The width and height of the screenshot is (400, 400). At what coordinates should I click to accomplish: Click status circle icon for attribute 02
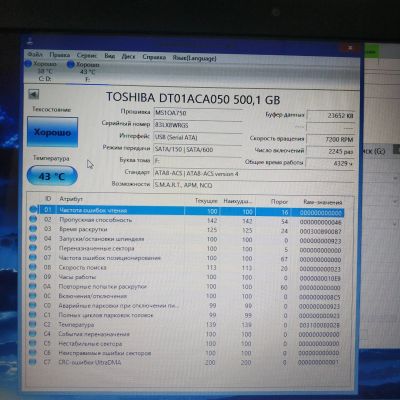click(33, 219)
